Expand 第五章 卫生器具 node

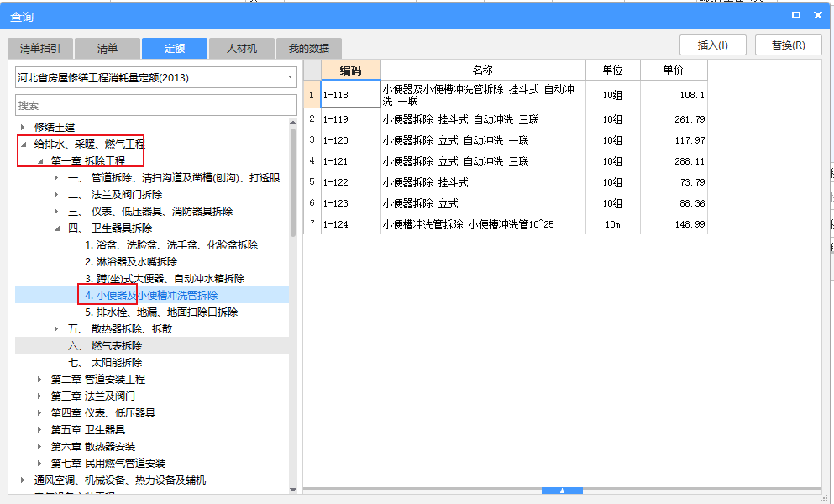pos(39,429)
